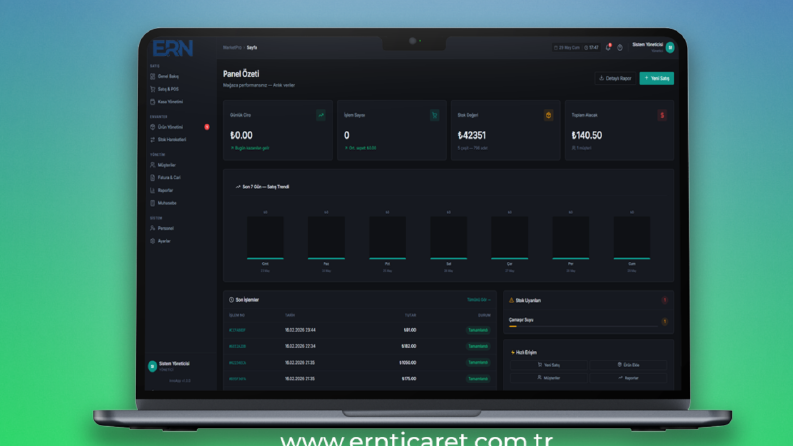Select the Cmt bar in sales chart
This screenshot has height=446, width=793.
click(265, 238)
